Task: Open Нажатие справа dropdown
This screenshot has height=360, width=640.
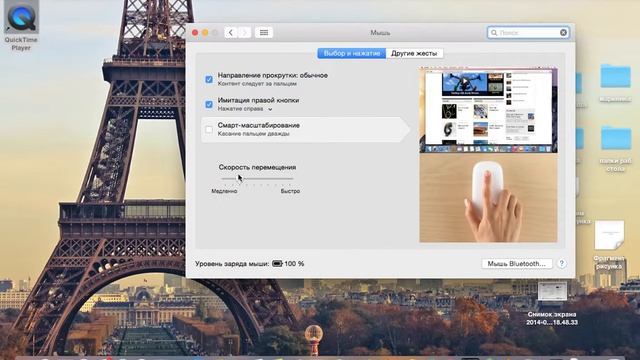Action: coord(245,109)
